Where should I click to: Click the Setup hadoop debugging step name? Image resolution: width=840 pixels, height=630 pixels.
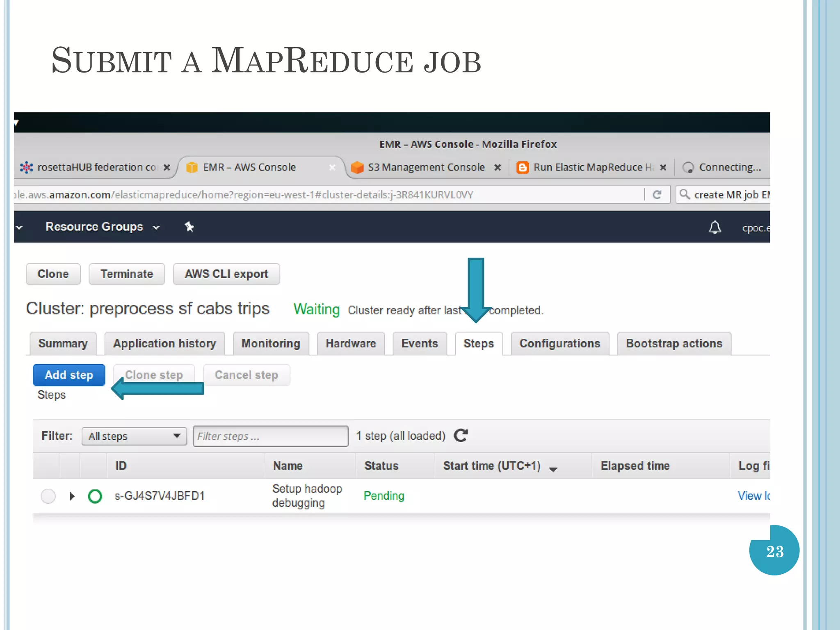pyautogui.click(x=307, y=496)
